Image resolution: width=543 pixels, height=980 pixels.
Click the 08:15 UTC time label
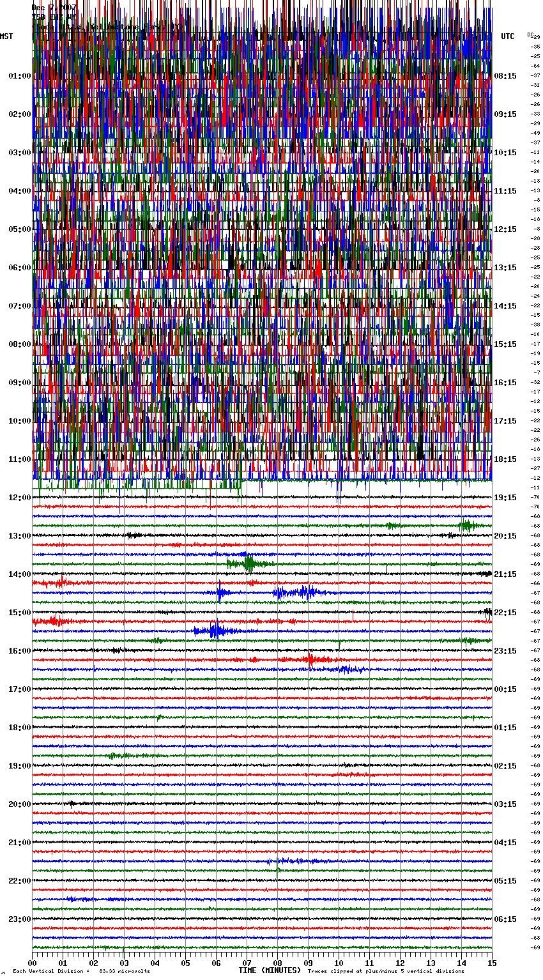coord(505,76)
